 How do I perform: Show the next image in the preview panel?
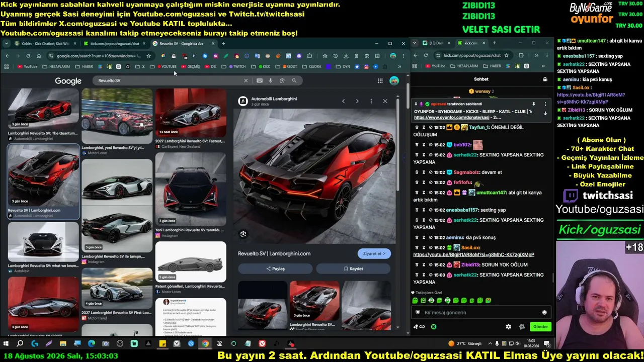[x=357, y=101]
